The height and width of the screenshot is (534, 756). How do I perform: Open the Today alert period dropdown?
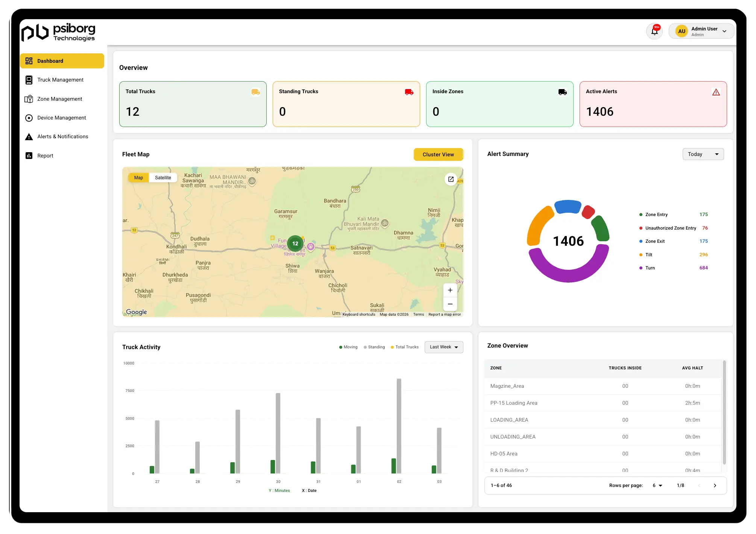(703, 154)
